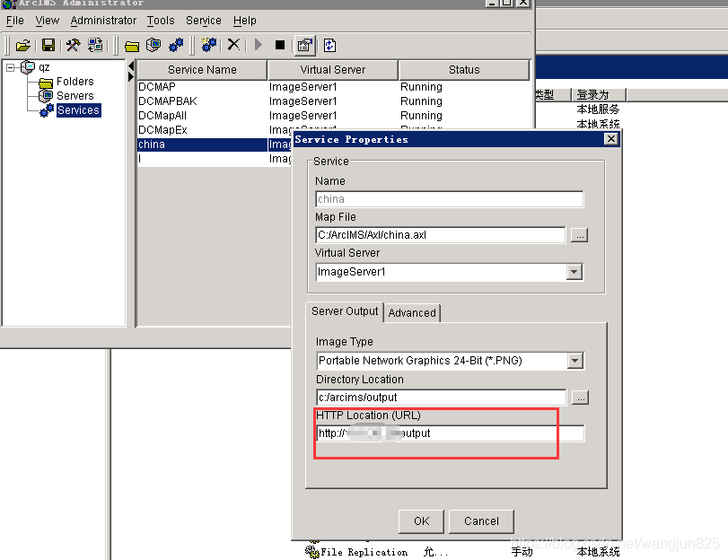Viewport: 728px width, 560px height.
Task: Open the File menu
Action: [x=15, y=21]
